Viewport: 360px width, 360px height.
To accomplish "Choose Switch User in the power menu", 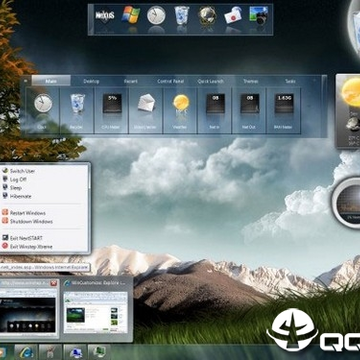I will tap(22, 171).
